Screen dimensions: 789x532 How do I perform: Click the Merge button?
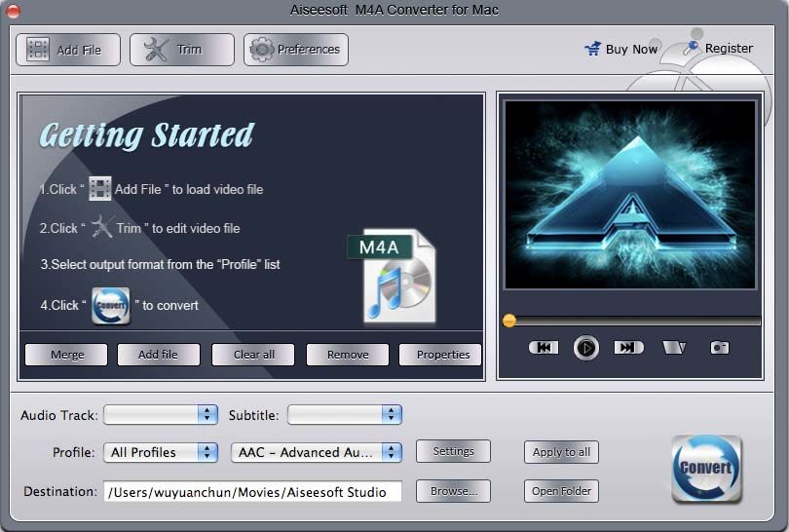pyautogui.click(x=66, y=355)
